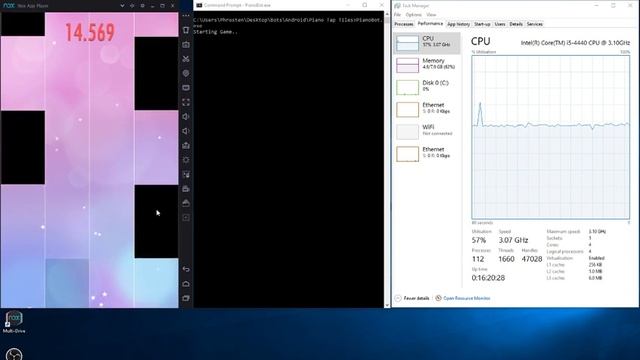The image size is (640, 360).
Task: Click the scissors icon in Nox sidebar
Action: point(186,59)
